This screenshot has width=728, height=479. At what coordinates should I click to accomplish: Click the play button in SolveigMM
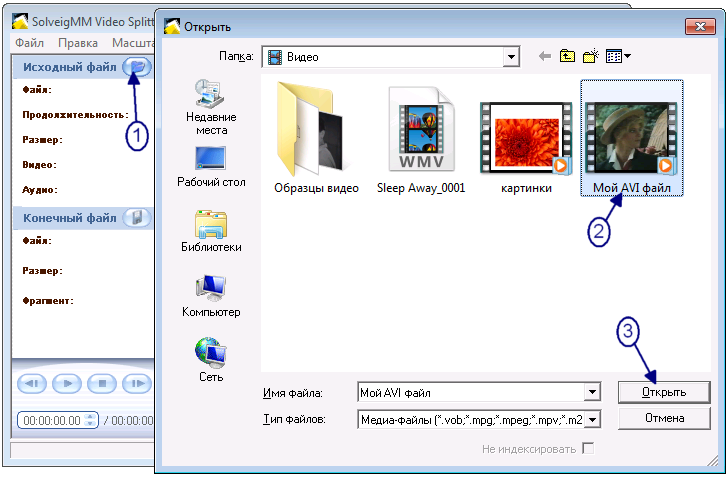pos(67,384)
